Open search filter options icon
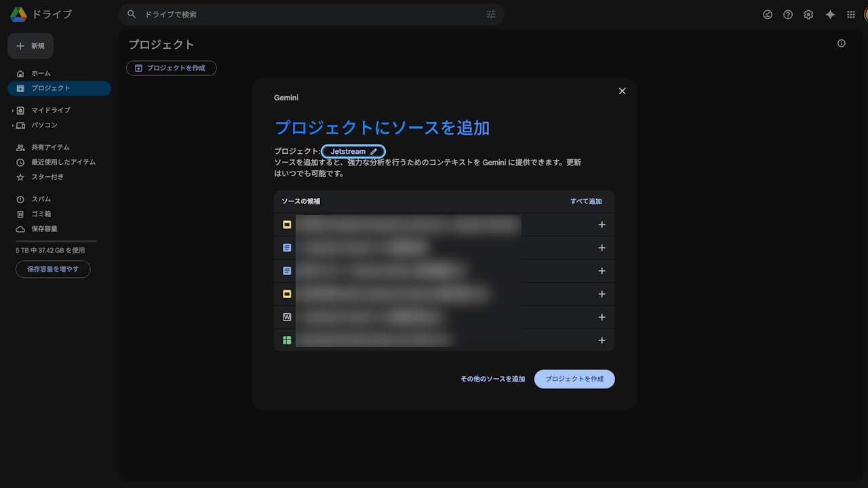868x488 pixels. 491,14
